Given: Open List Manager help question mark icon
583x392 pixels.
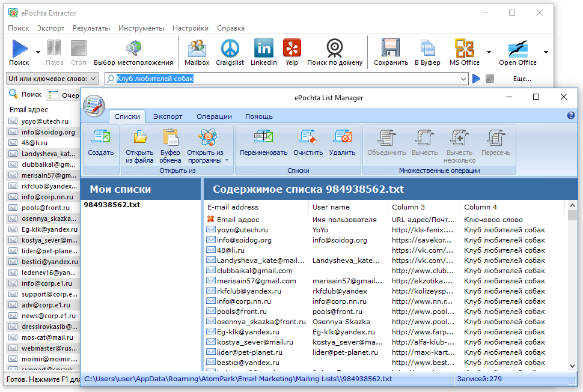Looking at the screenshot, I should [x=571, y=115].
